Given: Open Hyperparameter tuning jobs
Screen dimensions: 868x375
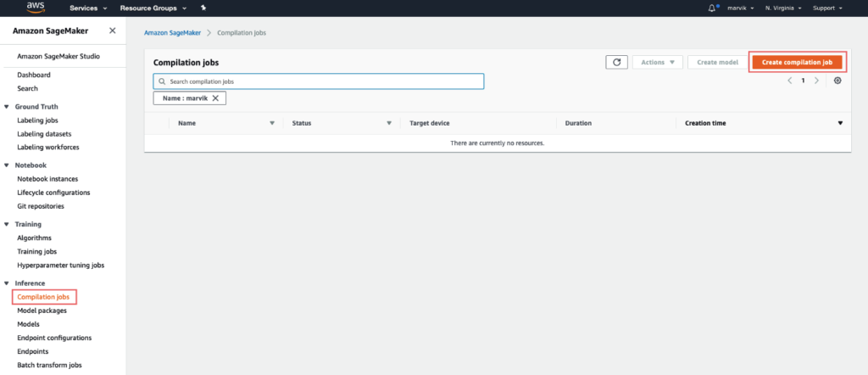Looking at the screenshot, I should (61, 266).
